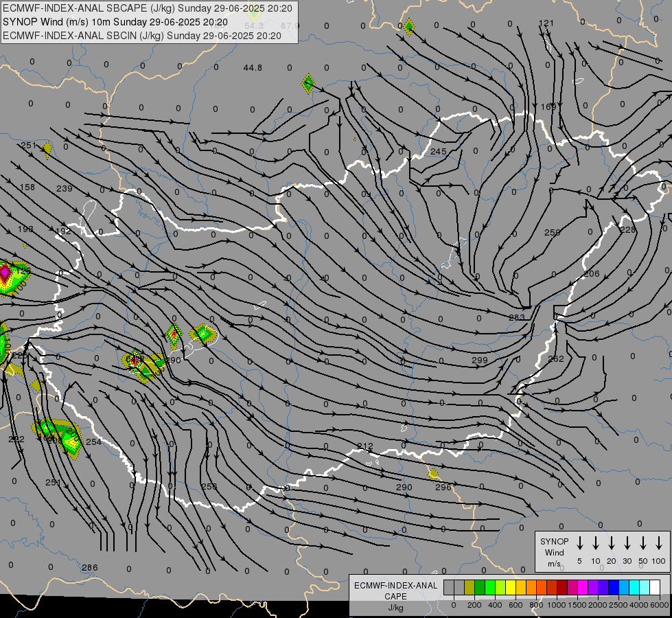Click the 262 value on the map
This screenshot has width=672, height=618.
[556, 358]
